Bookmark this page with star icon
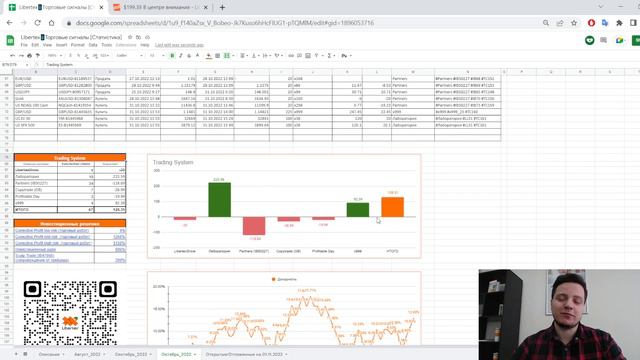The height and width of the screenshot is (360, 640). coord(574,23)
